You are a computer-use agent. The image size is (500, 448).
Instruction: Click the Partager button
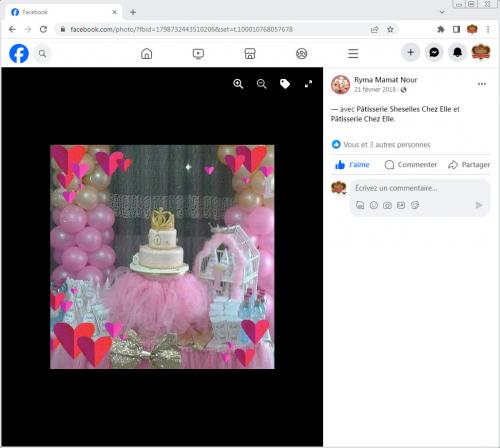click(x=469, y=165)
